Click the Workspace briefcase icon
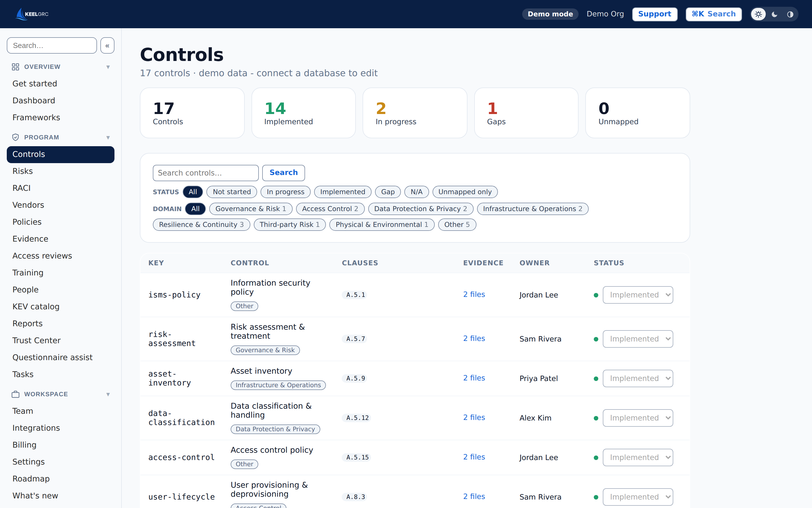The image size is (812, 508). (16, 394)
